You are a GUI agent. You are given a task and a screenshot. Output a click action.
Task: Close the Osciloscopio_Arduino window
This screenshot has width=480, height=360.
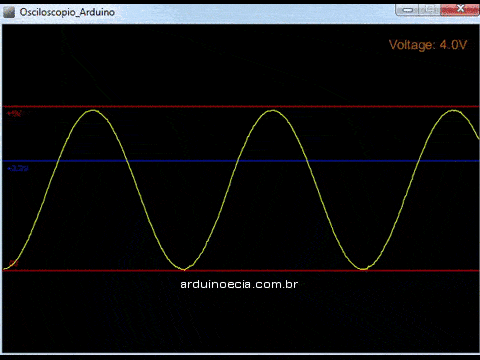460,9
